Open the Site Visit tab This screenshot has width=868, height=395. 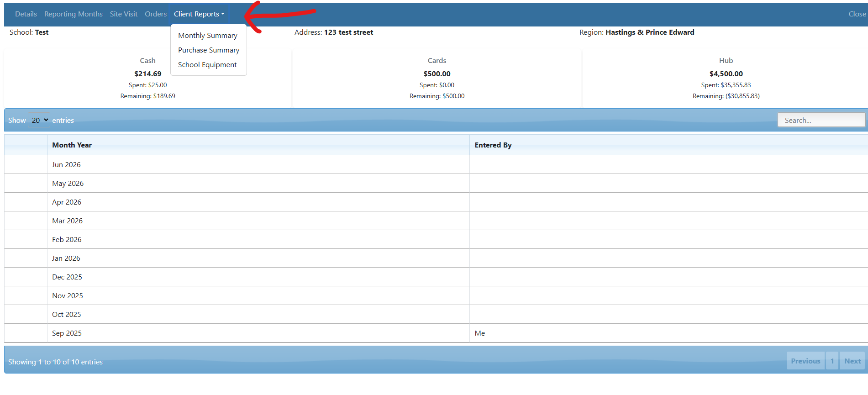(x=123, y=14)
